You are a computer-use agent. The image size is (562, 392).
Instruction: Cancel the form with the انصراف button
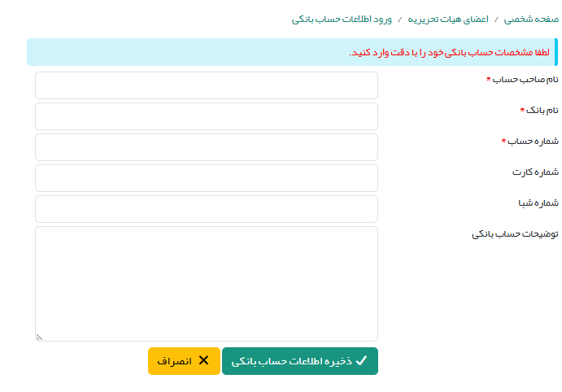tap(184, 361)
